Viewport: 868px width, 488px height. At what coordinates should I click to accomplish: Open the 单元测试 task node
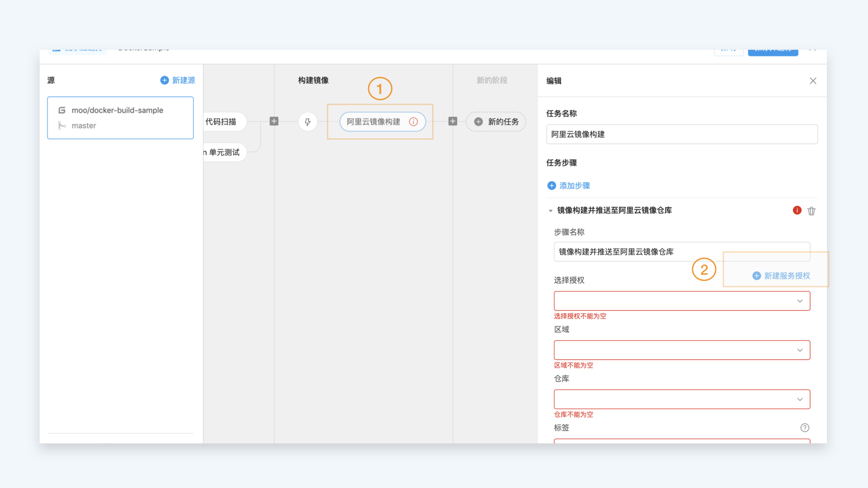(225, 152)
